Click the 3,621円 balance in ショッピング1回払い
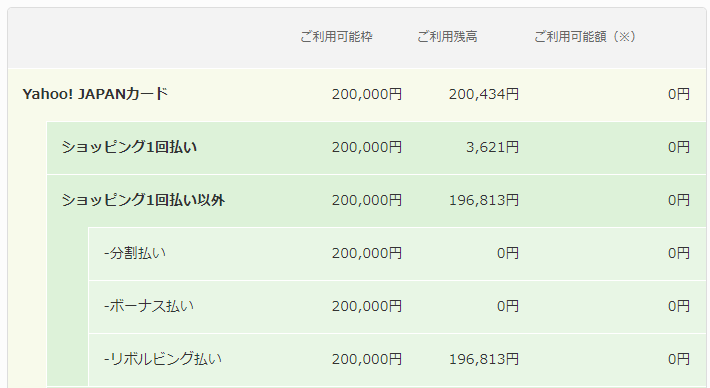Image resolution: width=710 pixels, height=388 pixels. click(493, 147)
